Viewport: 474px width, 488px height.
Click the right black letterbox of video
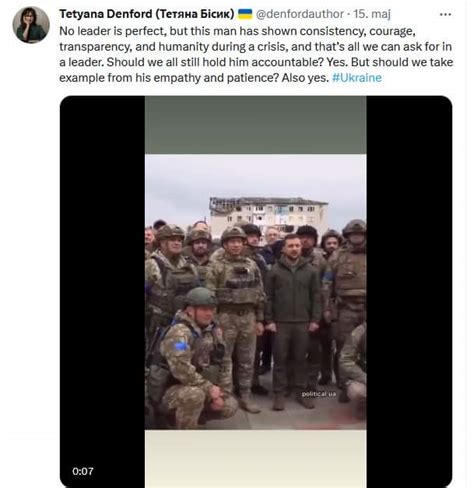click(x=409, y=291)
